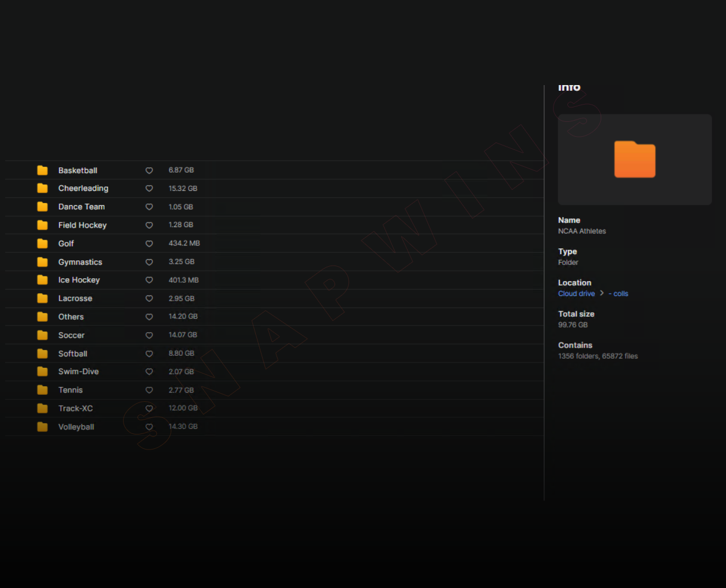Select the Track-XC folder name

tap(75, 409)
